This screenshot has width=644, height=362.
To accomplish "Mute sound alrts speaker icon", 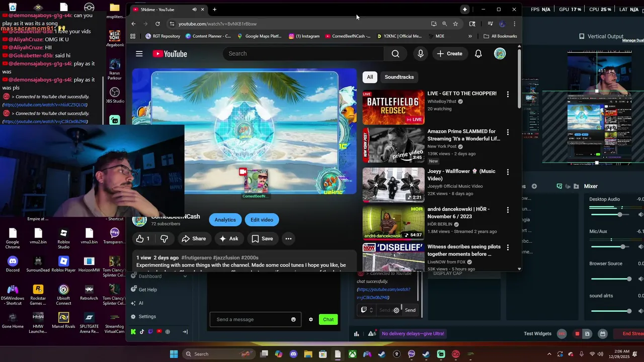I will pos(640,311).
